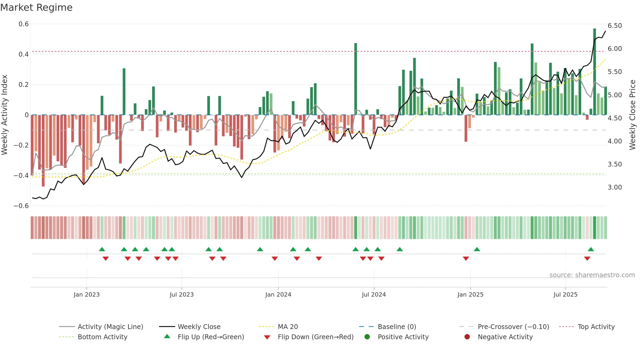This screenshot has width=644, height=362.
Task: Click the 6.50 price axis tick
Action: [x=615, y=25]
